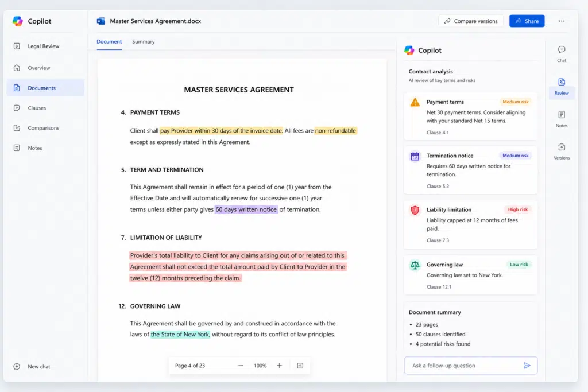Go to Overview in the sidebar
Viewport: 588px width, 392px height.
(x=38, y=68)
